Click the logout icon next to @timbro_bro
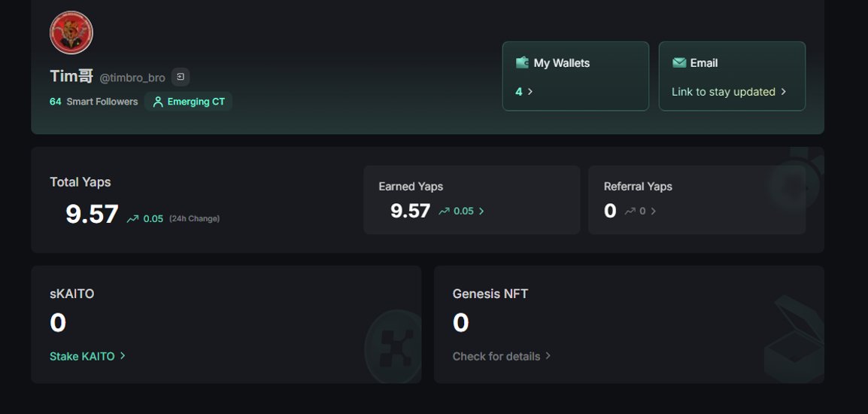Viewport: 868px width, 414px height. coord(181,77)
